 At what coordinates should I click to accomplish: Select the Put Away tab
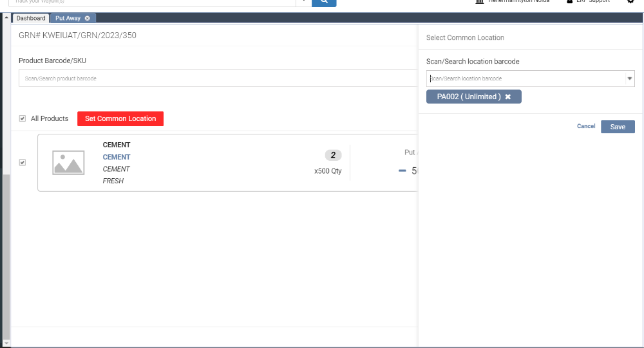pyautogui.click(x=68, y=18)
